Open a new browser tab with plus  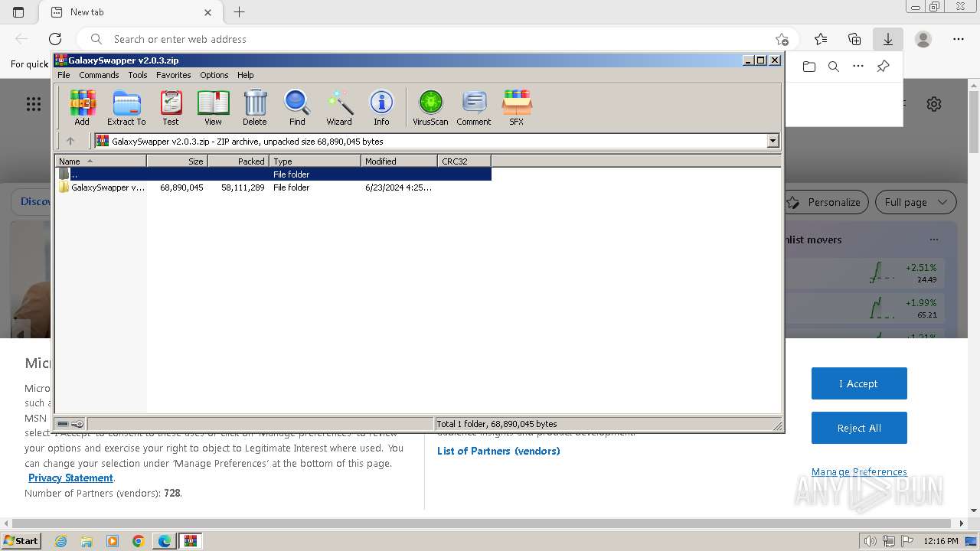pos(240,12)
